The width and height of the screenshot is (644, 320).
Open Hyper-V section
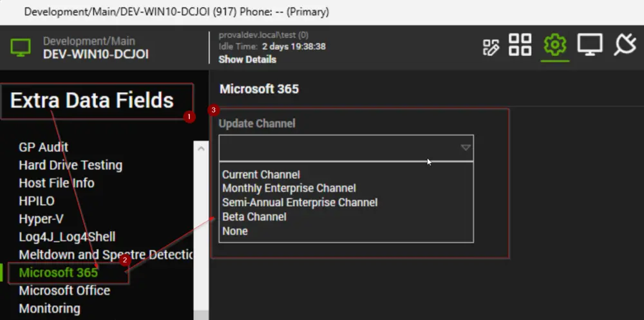coord(41,219)
